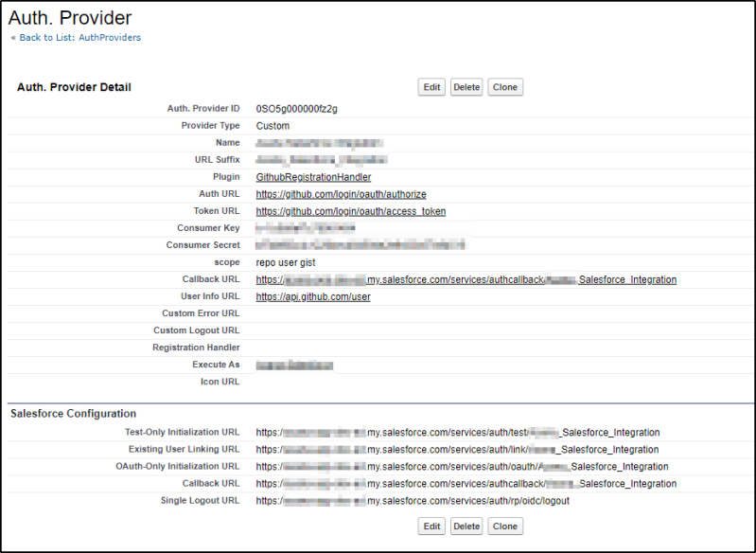
Task: Click the Auth. Provider Detail heading
Action: [x=74, y=87]
